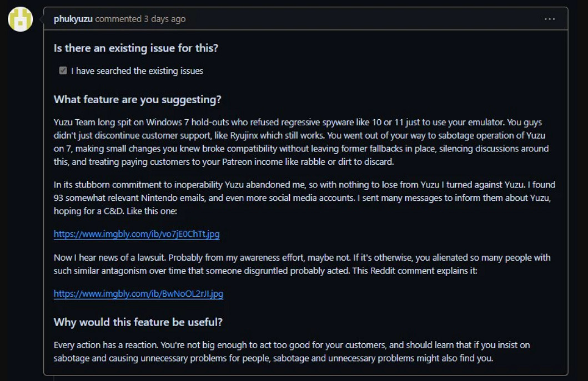
Task: Click the "I have searched the existing issues" label
Action: 137,70
